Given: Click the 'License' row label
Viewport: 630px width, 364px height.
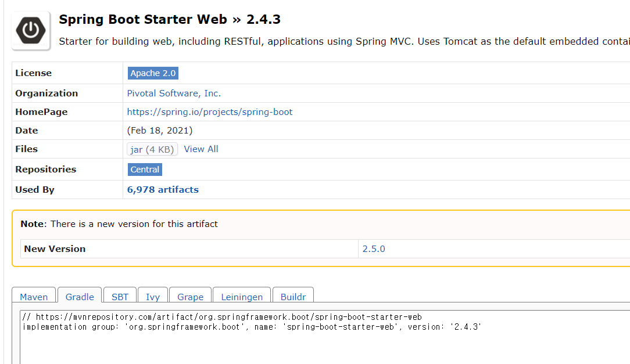Looking at the screenshot, I should [33, 73].
